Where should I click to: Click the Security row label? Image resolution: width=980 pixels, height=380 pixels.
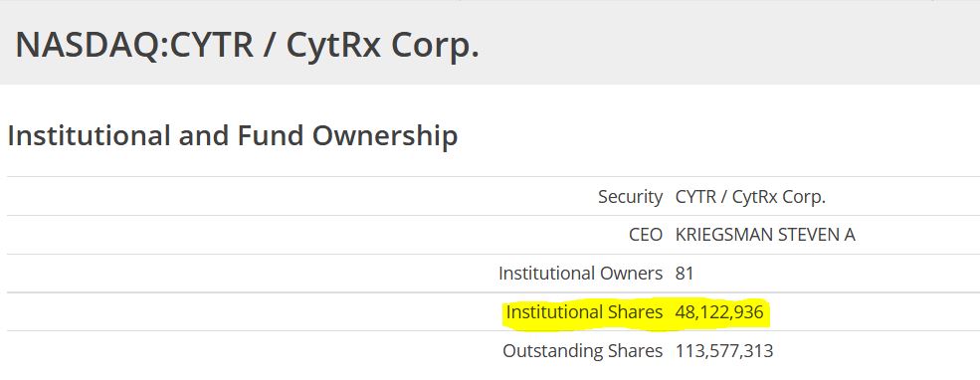[x=630, y=197]
